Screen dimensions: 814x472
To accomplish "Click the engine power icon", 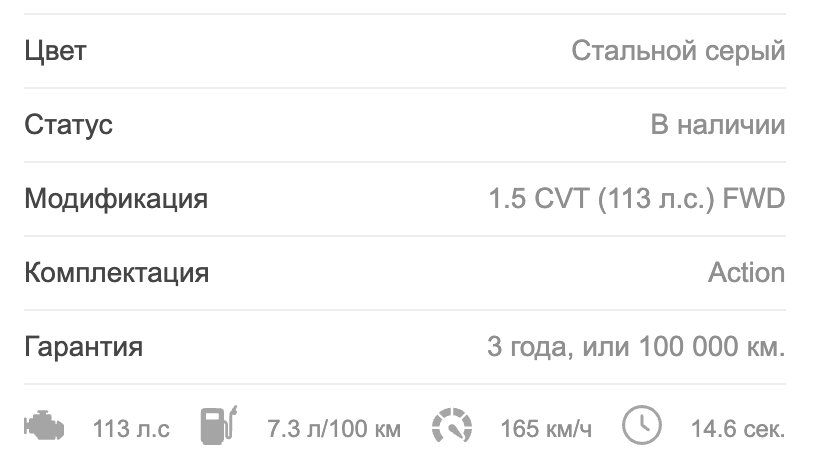I will 45,429.
